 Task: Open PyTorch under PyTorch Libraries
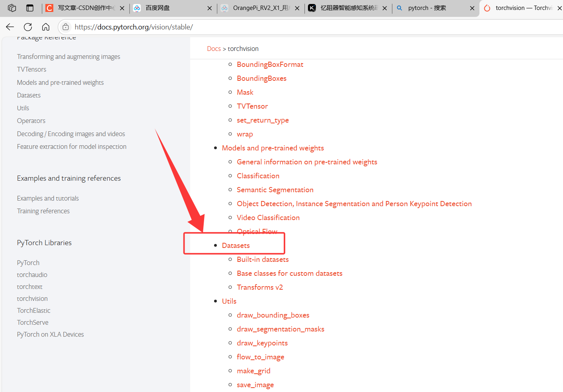coord(28,263)
